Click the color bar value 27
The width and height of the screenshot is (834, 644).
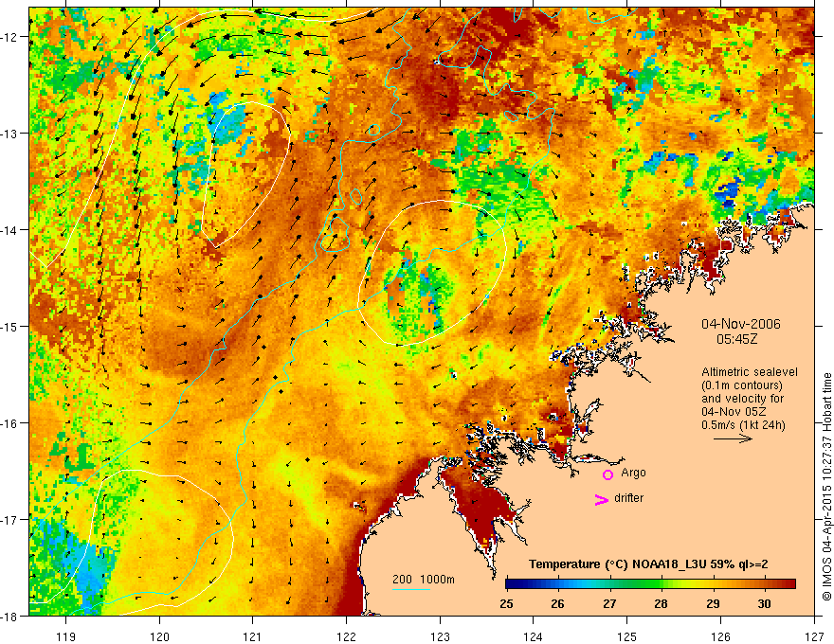coord(609,603)
